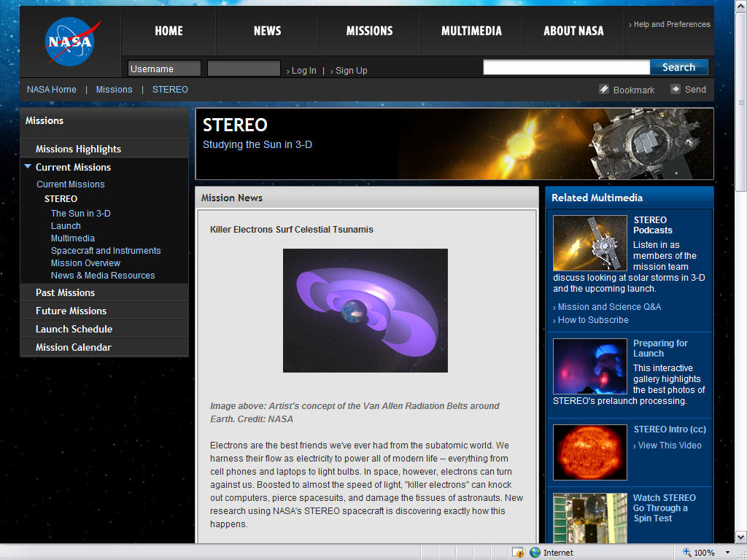Open the MISSIONS navigation tab
747x560 pixels.
[369, 31]
